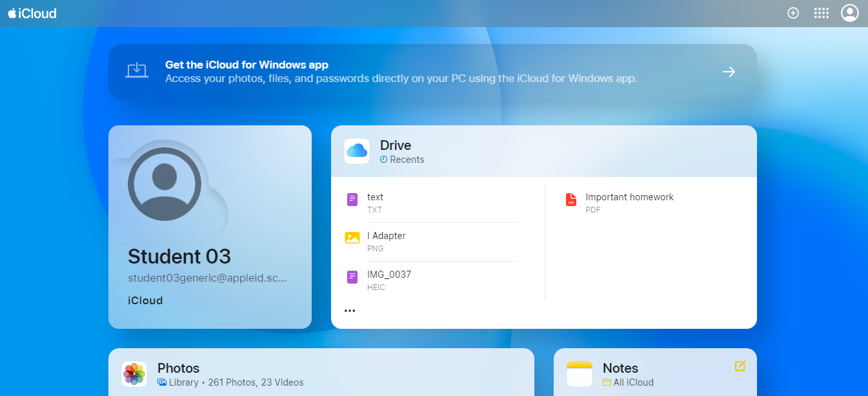The width and height of the screenshot is (868, 396).
Task: Open the account profile menu
Action: pyautogui.click(x=850, y=13)
